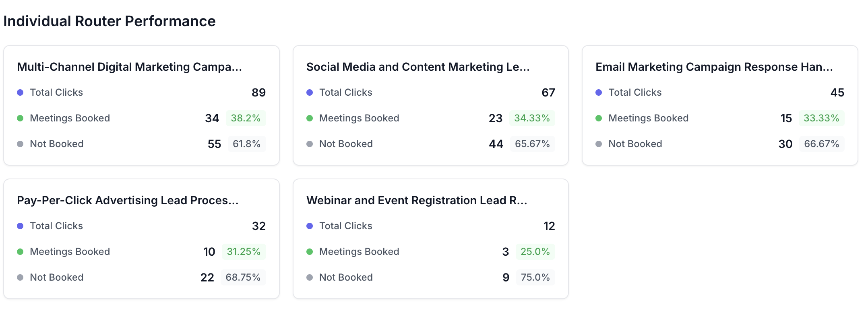Click the green Meetings Booked dot in Social Media card

click(310, 118)
